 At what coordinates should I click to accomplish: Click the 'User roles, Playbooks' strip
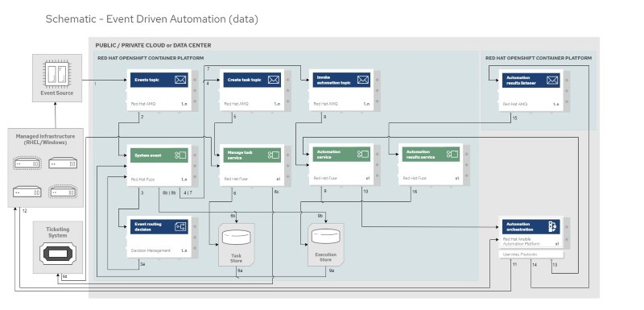(x=531, y=254)
